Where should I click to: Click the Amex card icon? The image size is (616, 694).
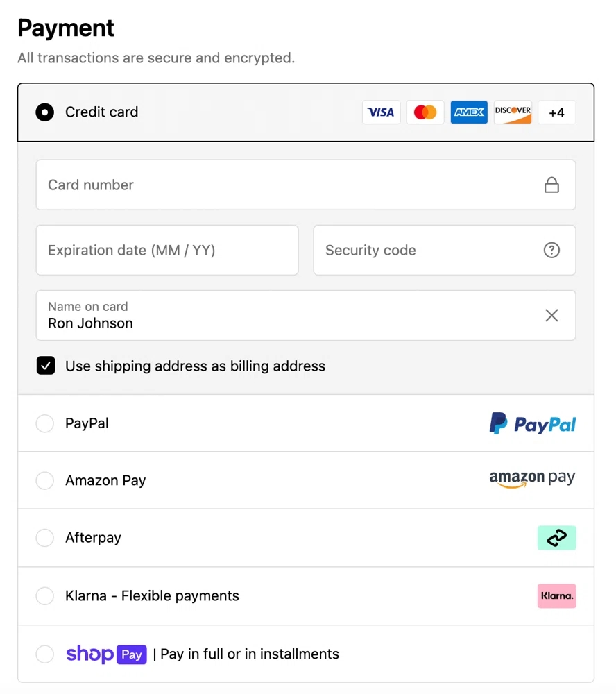pos(468,112)
